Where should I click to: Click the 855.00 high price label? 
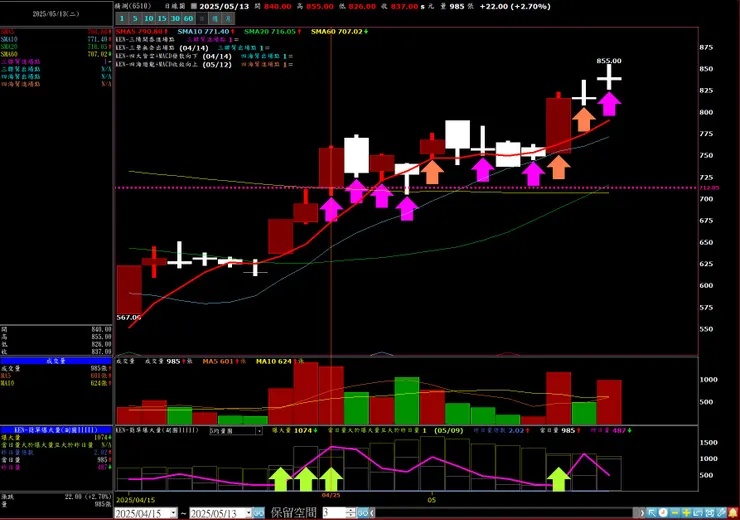click(x=609, y=61)
